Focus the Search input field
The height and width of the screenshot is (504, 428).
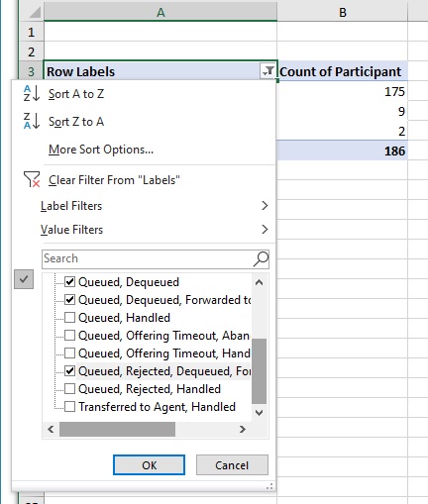(x=148, y=258)
